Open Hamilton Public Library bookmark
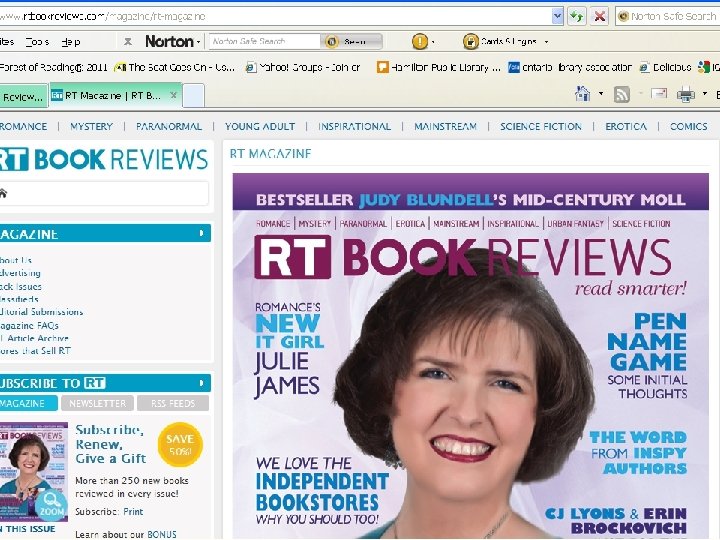 coord(439,68)
